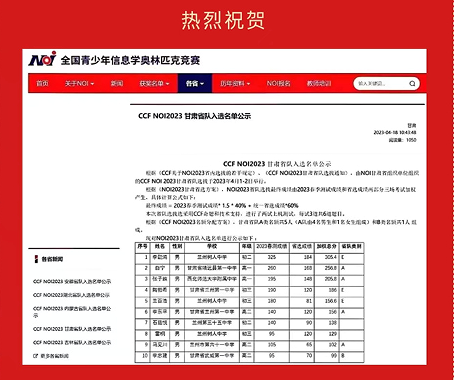
Task: Click the 西北师范大学附属中学 table cell
Action: 212,279
